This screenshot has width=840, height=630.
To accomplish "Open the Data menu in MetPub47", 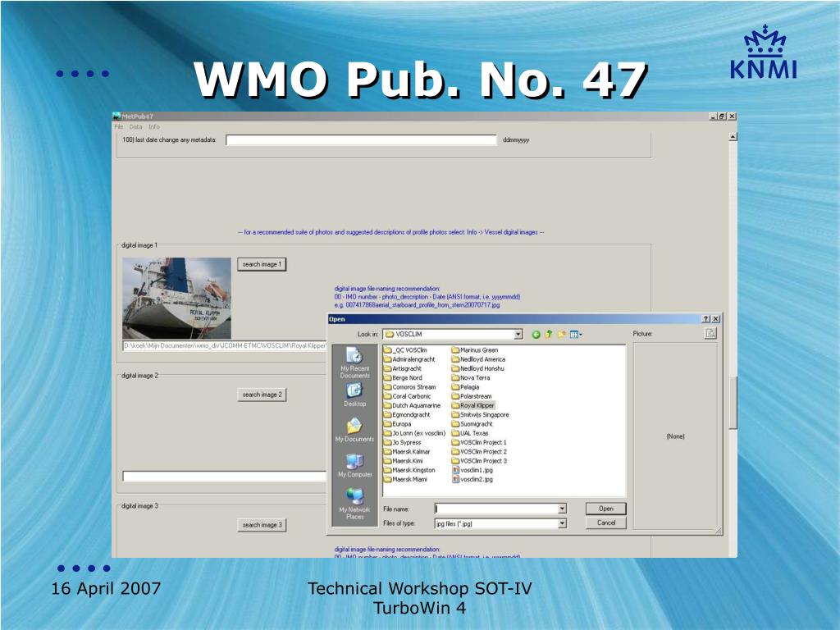I will (x=135, y=127).
